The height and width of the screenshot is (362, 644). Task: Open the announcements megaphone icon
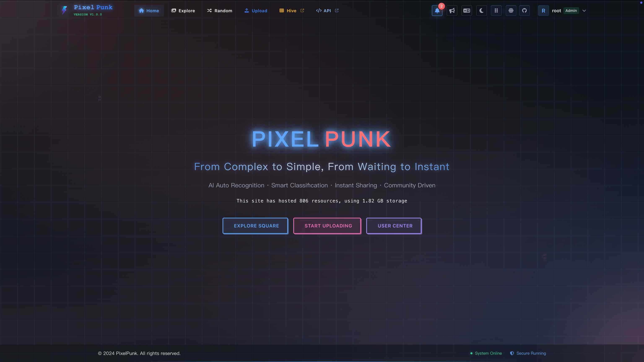452,11
